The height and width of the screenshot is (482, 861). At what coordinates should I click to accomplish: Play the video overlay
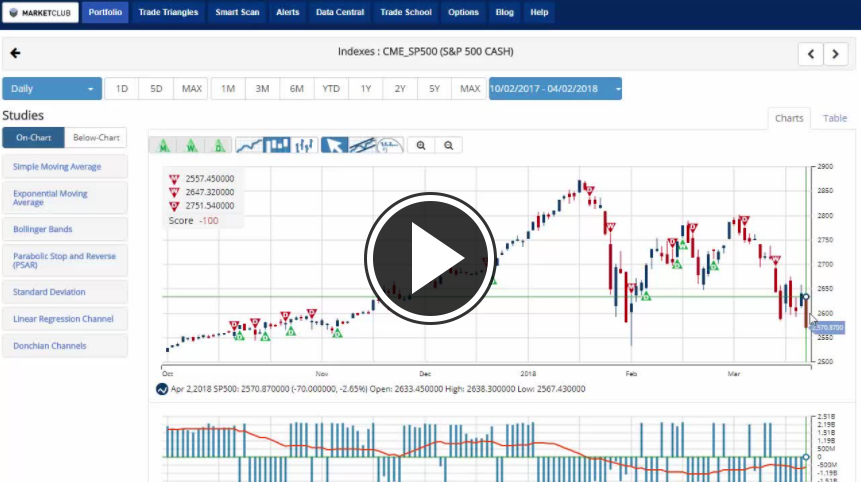430,256
